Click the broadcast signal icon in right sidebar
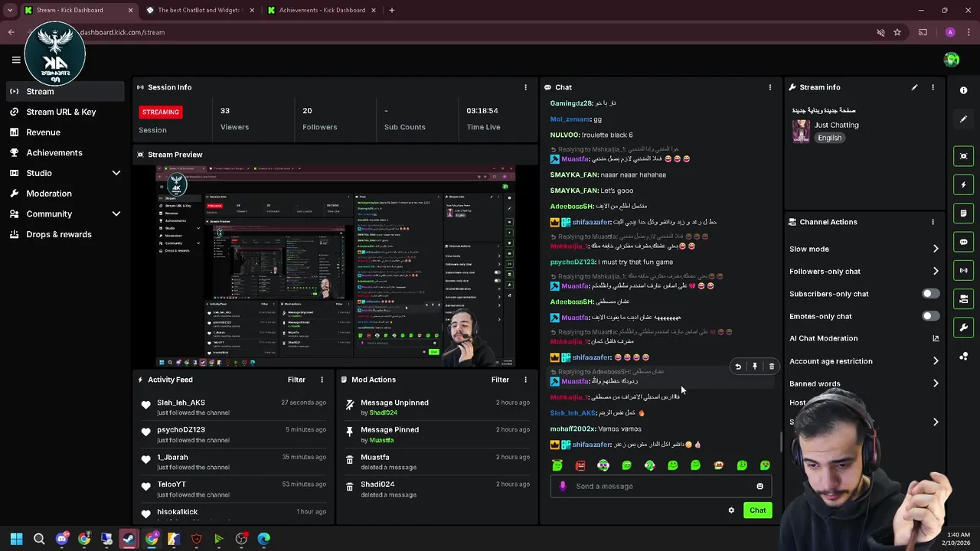 [964, 270]
